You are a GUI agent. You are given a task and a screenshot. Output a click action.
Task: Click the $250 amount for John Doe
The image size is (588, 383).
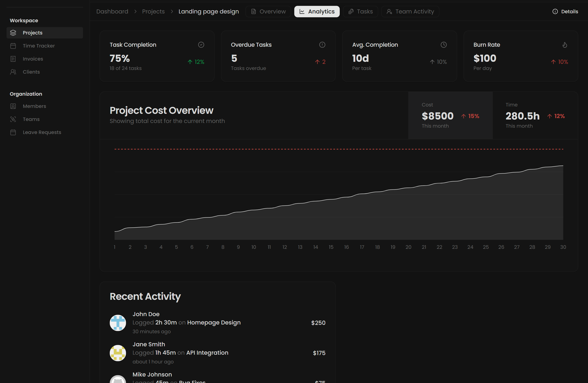[x=318, y=323]
